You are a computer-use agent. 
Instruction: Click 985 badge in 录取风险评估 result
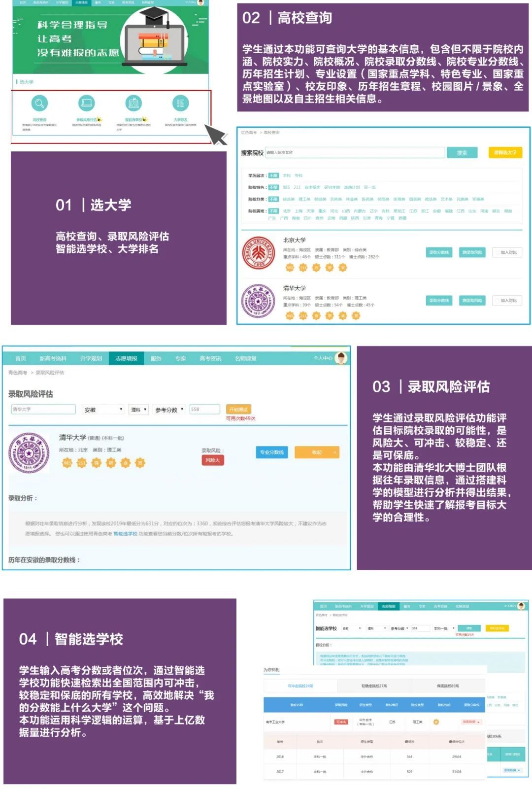67,463
